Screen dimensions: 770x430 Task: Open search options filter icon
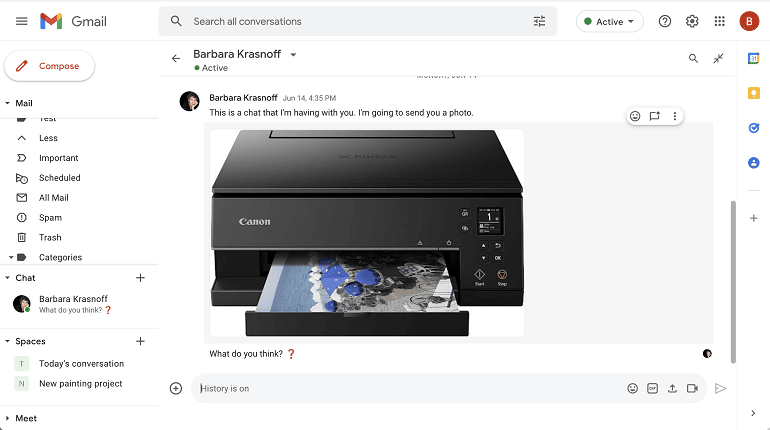tap(539, 21)
